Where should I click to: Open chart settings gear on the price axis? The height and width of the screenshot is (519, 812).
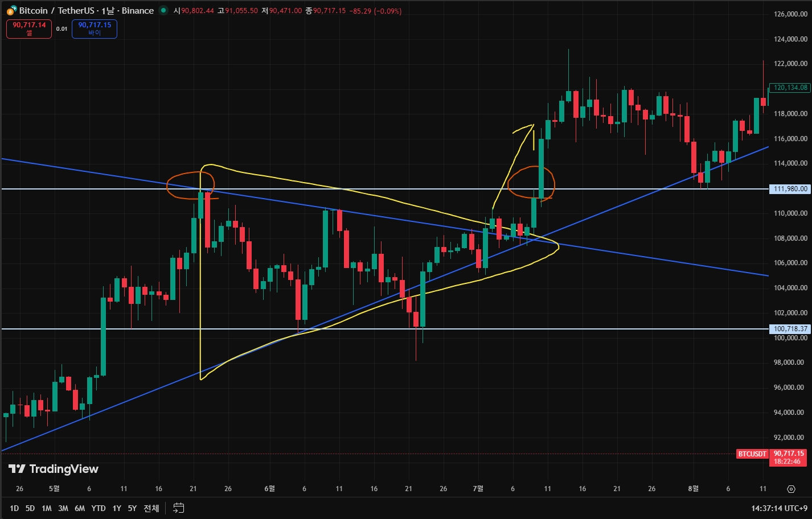(x=791, y=489)
